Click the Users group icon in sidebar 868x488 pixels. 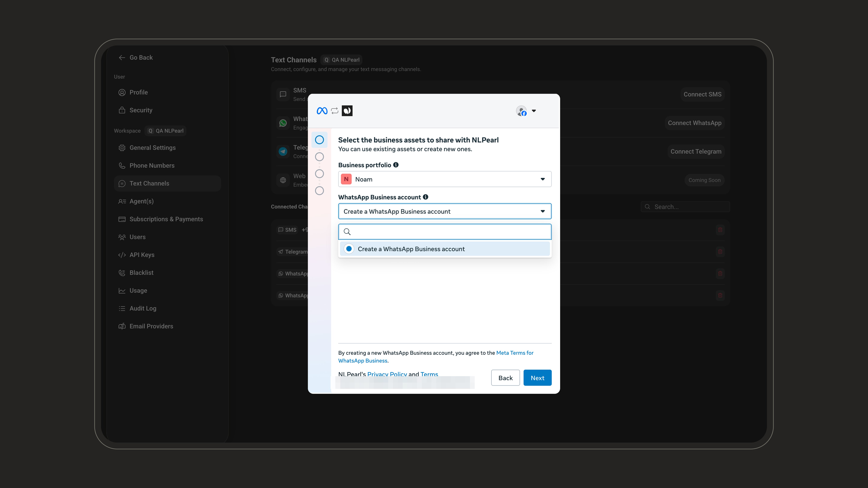pos(122,237)
